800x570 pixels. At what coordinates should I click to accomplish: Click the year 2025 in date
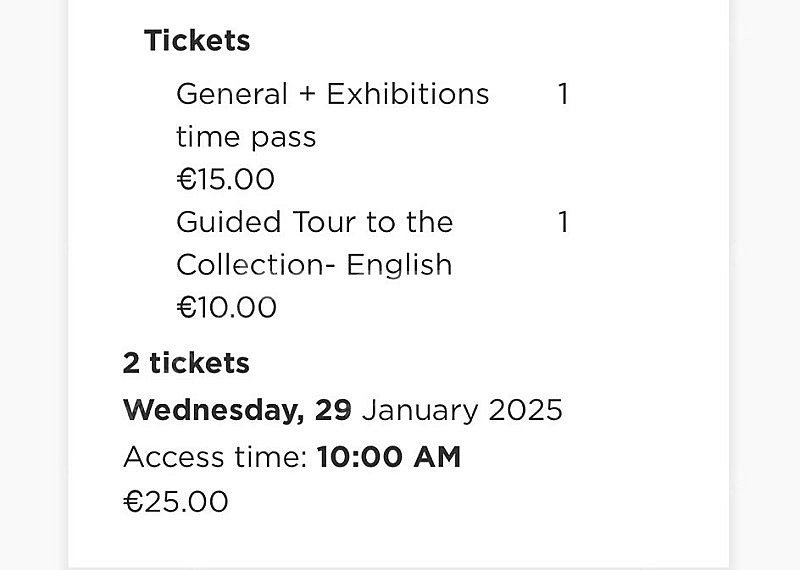click(x=526, y=410)
